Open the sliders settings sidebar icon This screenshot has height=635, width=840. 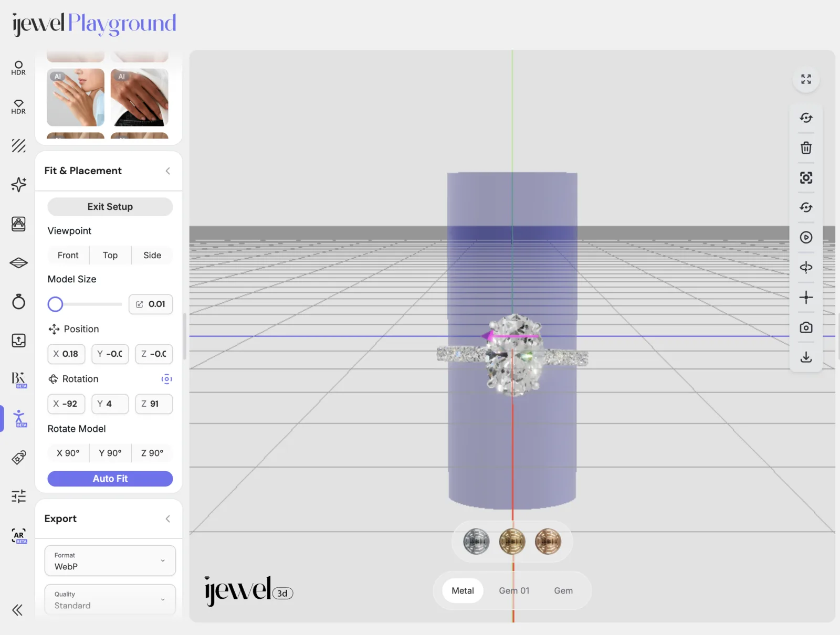point(18,496)
